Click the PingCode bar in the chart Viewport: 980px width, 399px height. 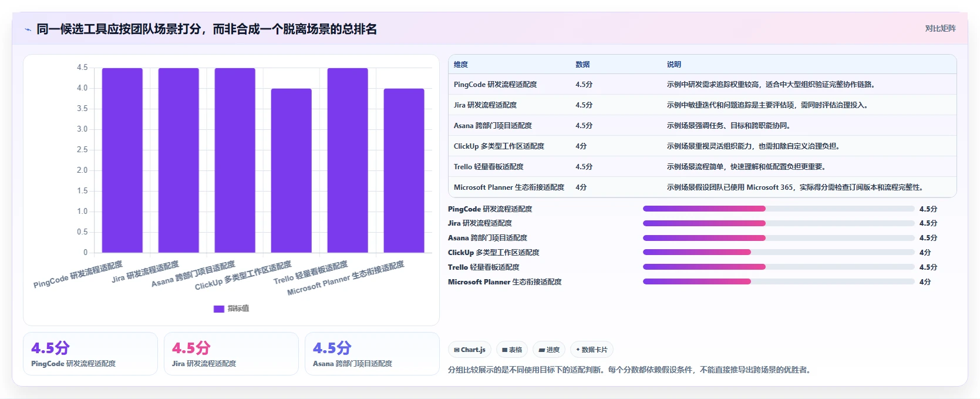coord(122,160)
